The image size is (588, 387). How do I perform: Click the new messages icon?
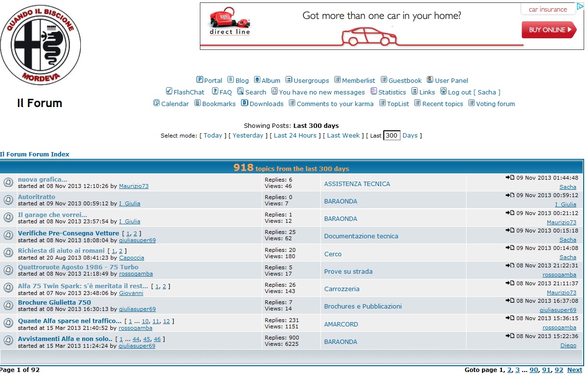(274, 91)
